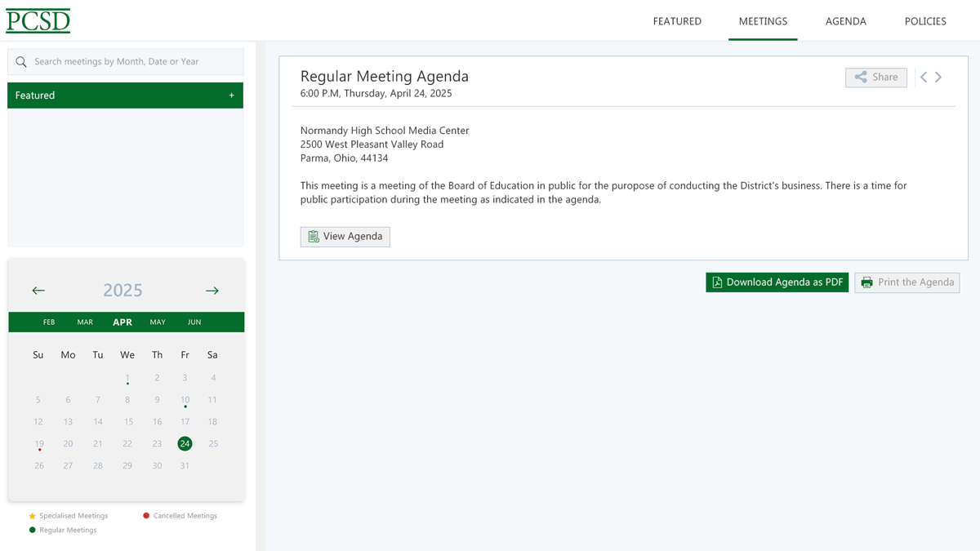Switch to the FEATURED tab
980x551 pixels.
[677, 21]
